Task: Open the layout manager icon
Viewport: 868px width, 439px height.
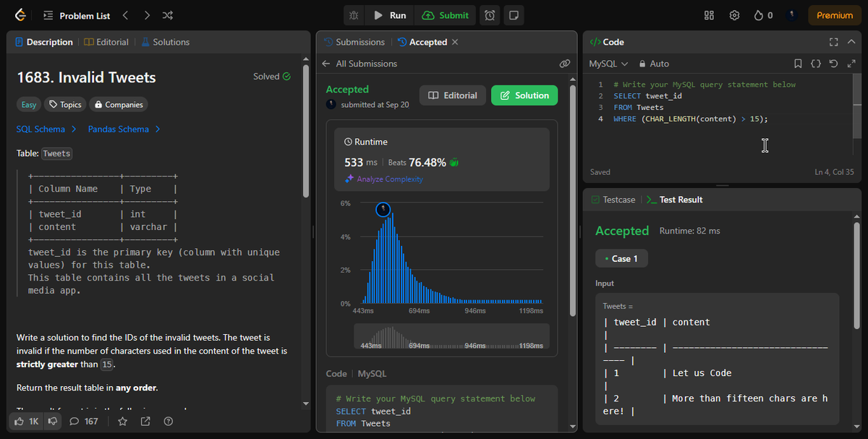Action: pos(710,15)
